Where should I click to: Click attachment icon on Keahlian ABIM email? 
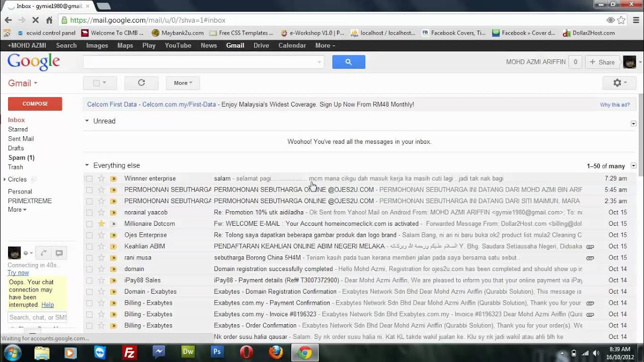tap(590, 246)
